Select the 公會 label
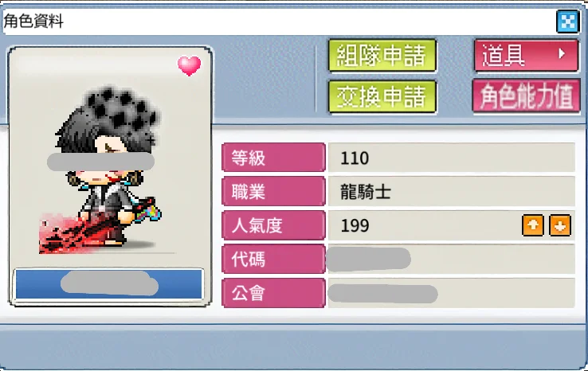The height and width of the screenshot is (371, 588). tap(273, 293)
